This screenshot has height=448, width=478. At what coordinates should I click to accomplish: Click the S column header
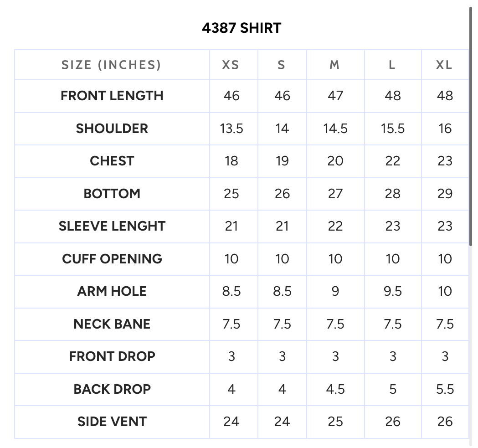pos(281,65)
